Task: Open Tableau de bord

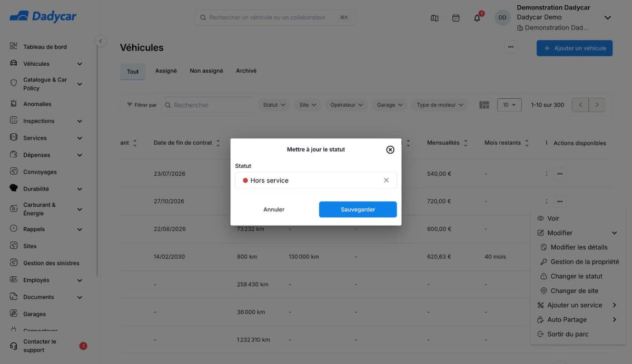Action: pos(45,47)
